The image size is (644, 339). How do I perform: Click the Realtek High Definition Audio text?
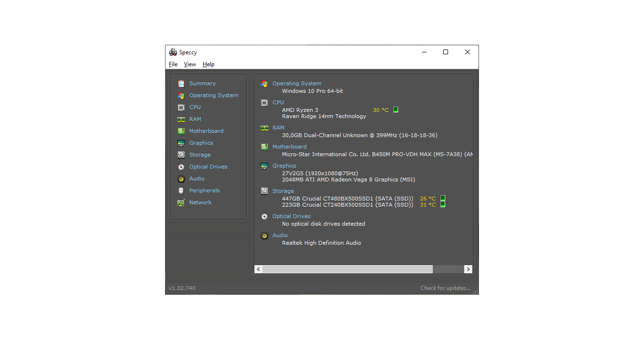pos(322,243)
